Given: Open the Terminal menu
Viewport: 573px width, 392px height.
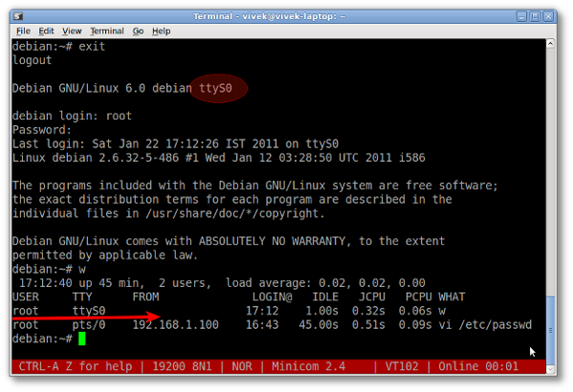Looking at the screenshot, I should [107, 31].
